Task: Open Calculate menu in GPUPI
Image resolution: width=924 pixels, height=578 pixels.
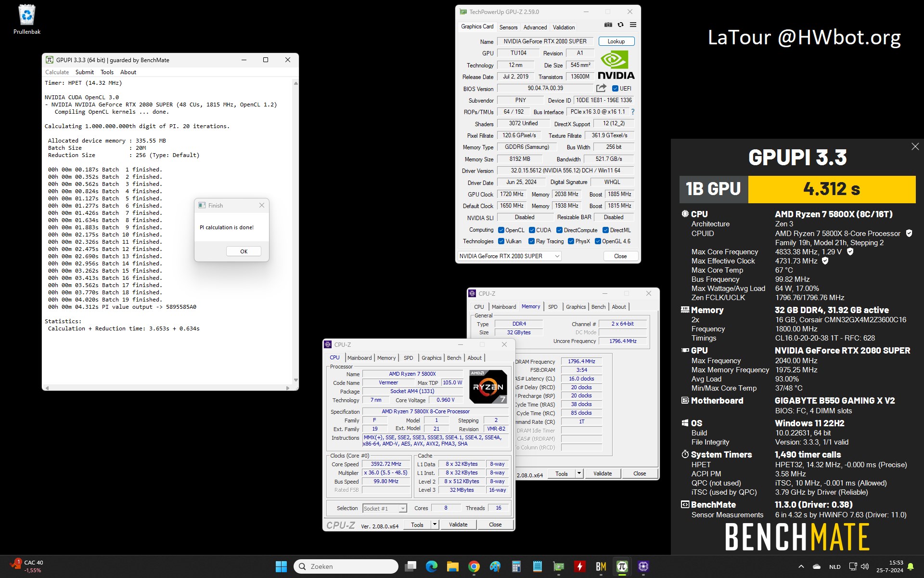Action: (x=57, y=72)
